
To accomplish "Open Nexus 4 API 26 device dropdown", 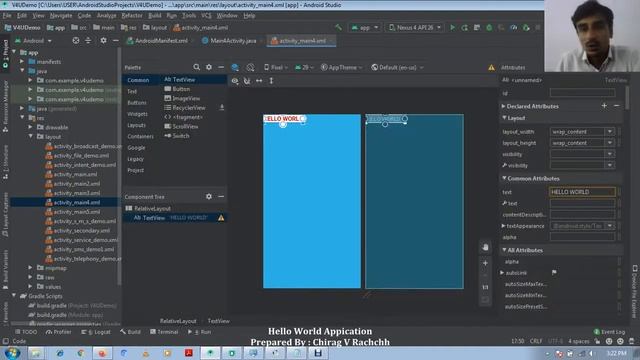I will pos(415,28).
